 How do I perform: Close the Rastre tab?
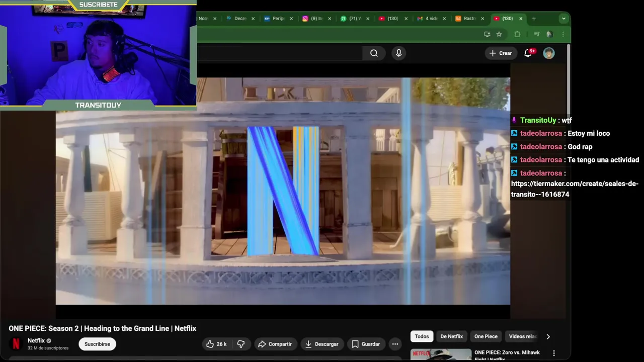[482, 19]
